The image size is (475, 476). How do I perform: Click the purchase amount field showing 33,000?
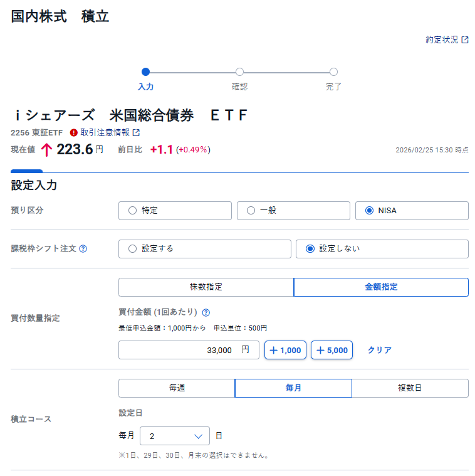point(189,350)
